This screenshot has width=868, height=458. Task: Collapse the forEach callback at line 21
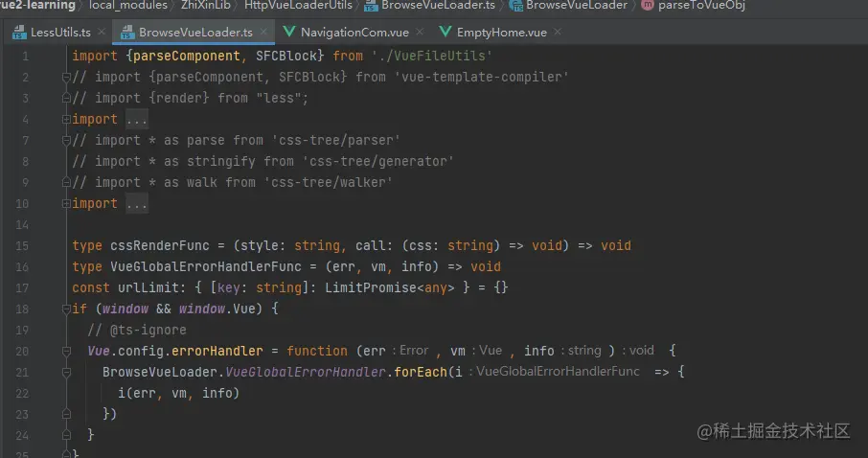point(66,372)
